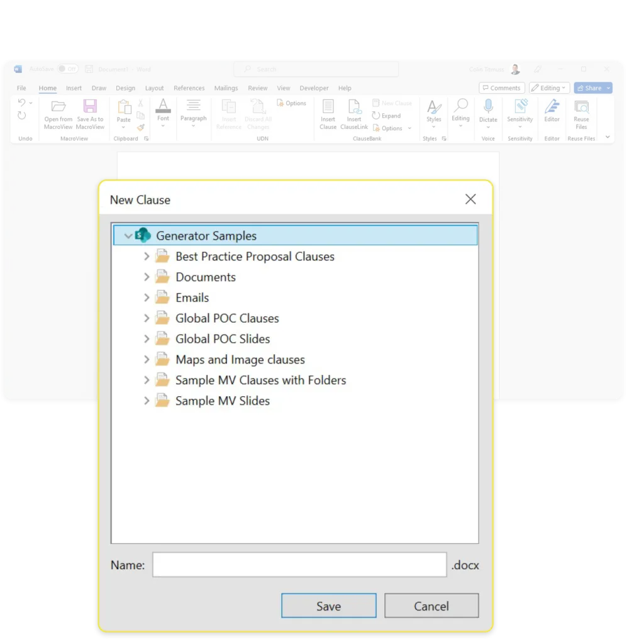Click the Cut scissors icon

[x=140, y=103]
